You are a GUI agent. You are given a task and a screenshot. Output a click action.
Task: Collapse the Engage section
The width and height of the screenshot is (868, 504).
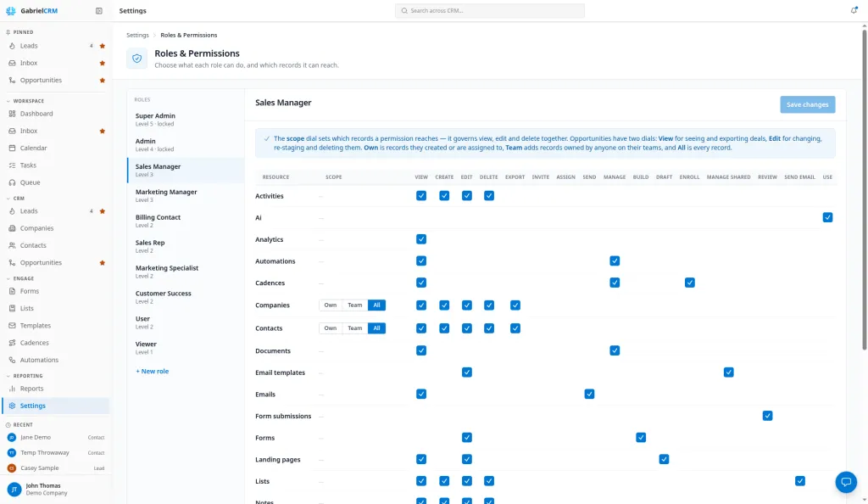coord(20,278)
